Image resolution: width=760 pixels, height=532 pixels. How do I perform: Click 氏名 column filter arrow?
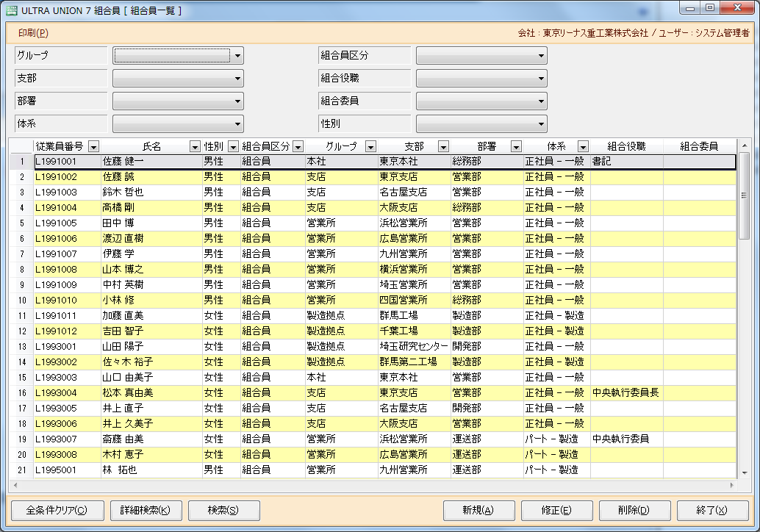[x=195, y=146]
